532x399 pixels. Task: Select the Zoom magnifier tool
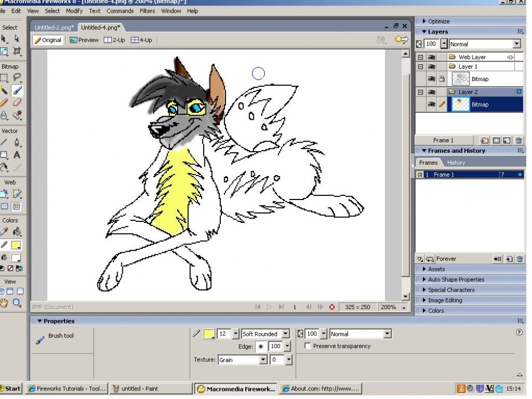16,303
